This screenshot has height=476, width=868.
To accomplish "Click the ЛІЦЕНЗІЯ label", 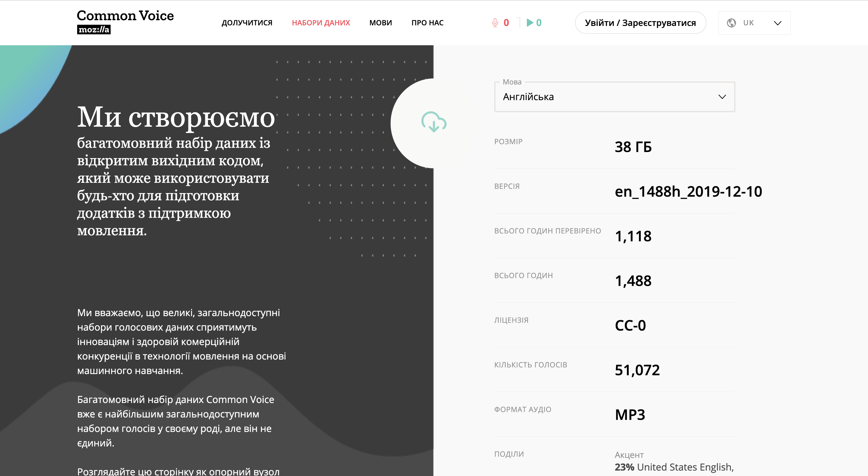I will tap(511, 320).
